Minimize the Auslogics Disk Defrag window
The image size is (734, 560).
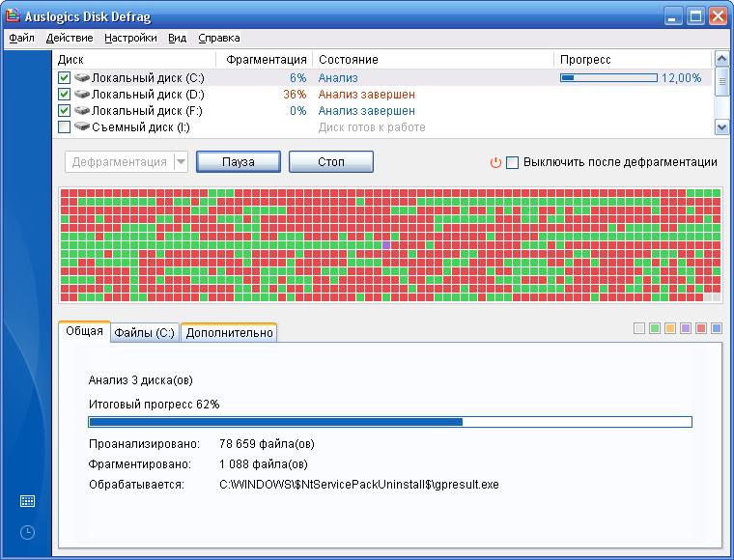[673, 16]
